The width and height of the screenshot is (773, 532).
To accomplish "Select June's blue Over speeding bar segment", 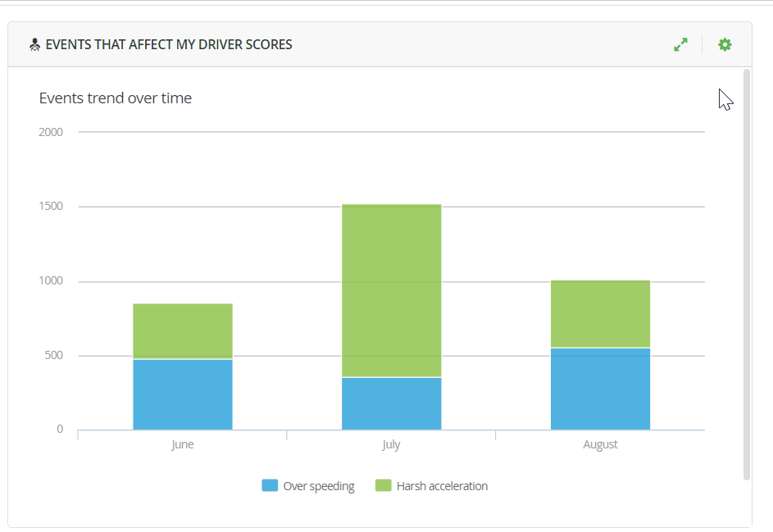I will [x=183, y=394].
